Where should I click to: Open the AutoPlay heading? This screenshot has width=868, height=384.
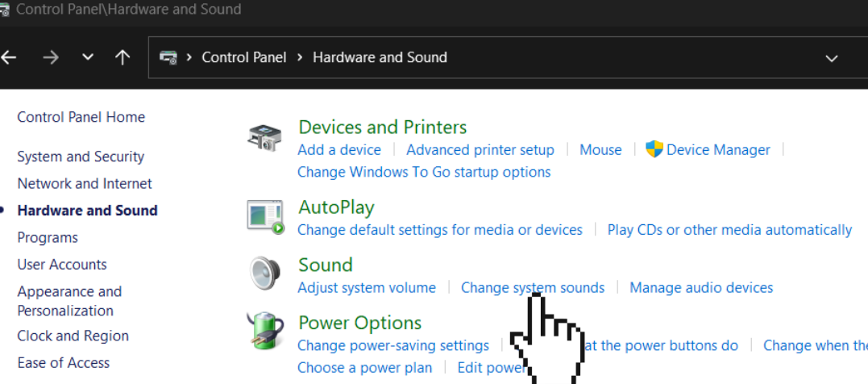[x=337, y=208]
